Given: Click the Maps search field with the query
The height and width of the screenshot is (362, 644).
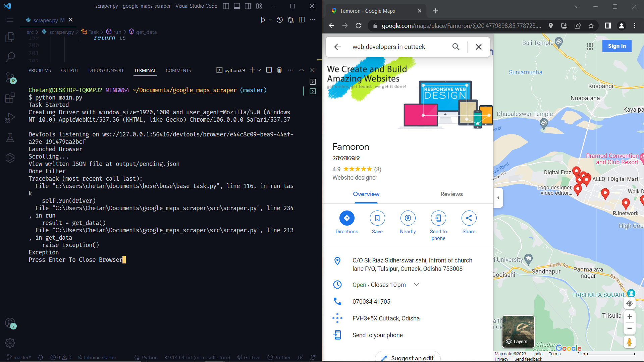Looking at the screenshot, I should point(396,47).
